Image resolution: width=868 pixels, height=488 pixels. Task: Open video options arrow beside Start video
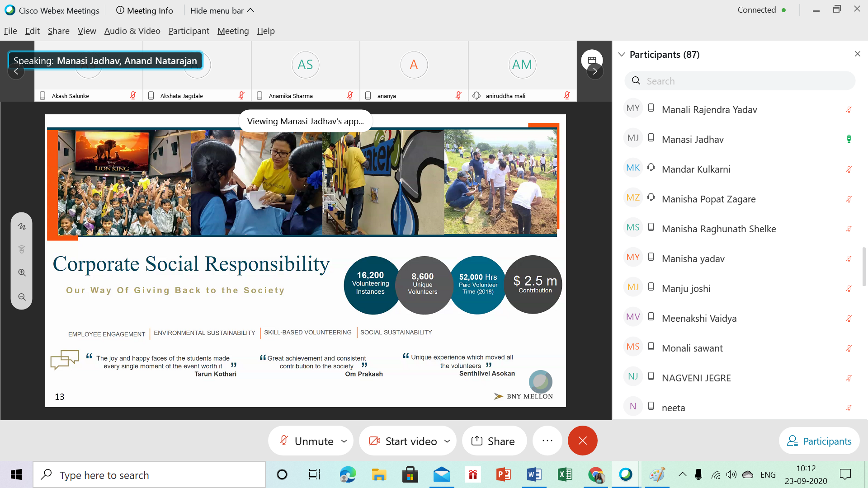(447, 441)
